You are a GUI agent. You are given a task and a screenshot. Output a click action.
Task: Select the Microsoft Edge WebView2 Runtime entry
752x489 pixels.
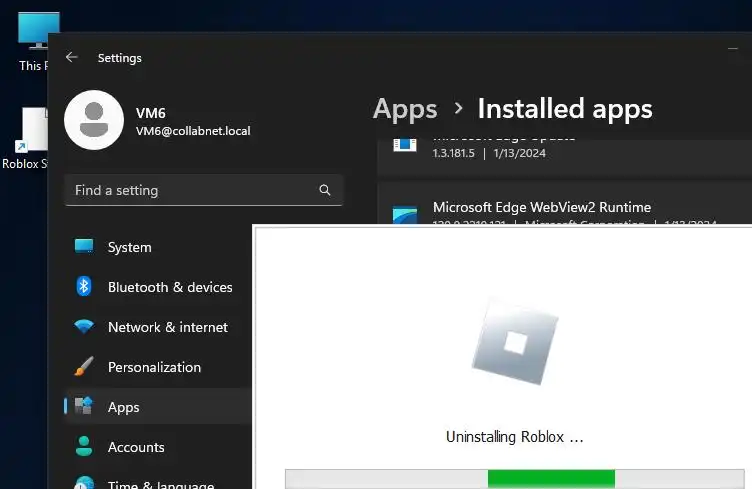click(564, 203)
